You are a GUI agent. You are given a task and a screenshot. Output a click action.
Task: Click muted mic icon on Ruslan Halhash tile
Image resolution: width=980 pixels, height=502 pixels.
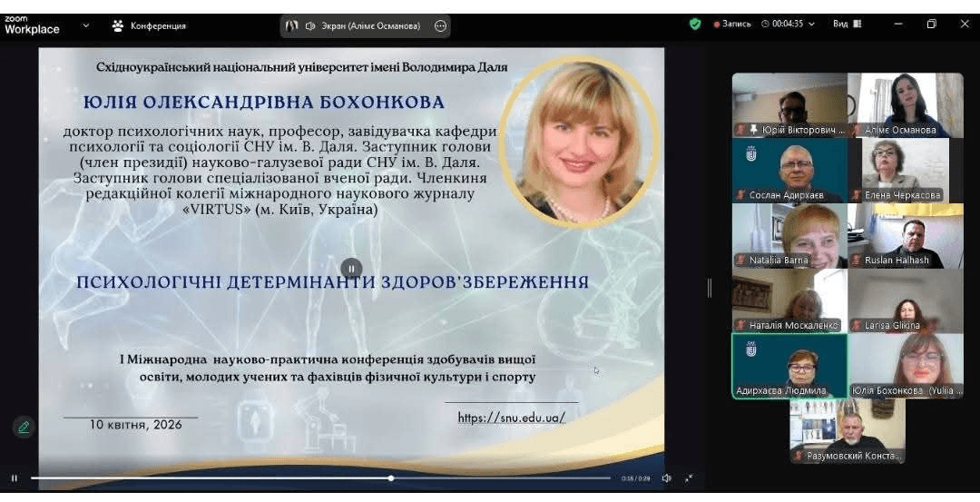pyautogui.click(x=857, y=260)
